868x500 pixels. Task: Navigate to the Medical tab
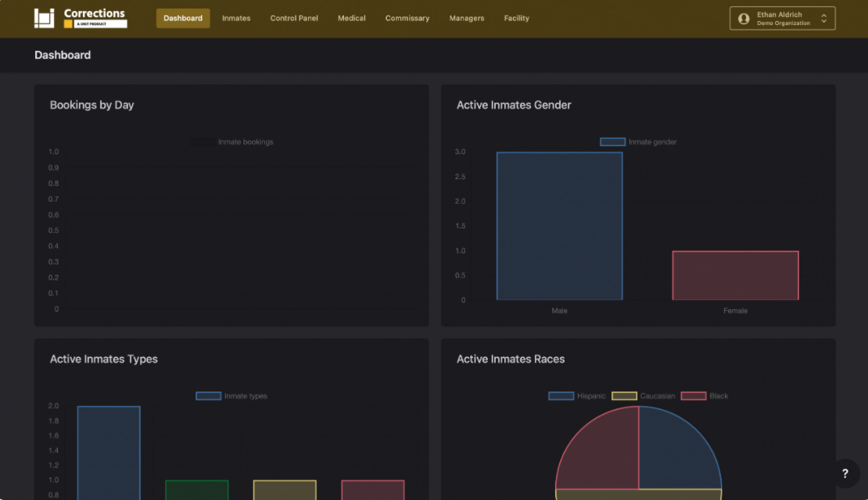click(351, 18)
